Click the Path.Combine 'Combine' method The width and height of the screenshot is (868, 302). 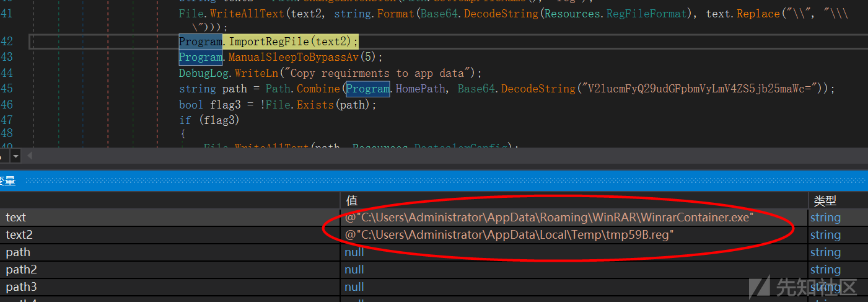click(318, 89)
